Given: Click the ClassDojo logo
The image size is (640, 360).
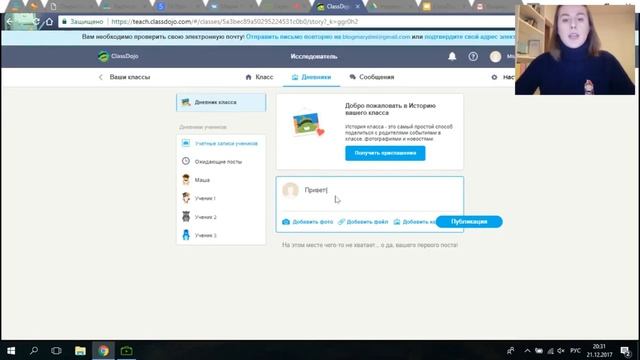Looking at the screenshot, I should [x=118, y=56].
